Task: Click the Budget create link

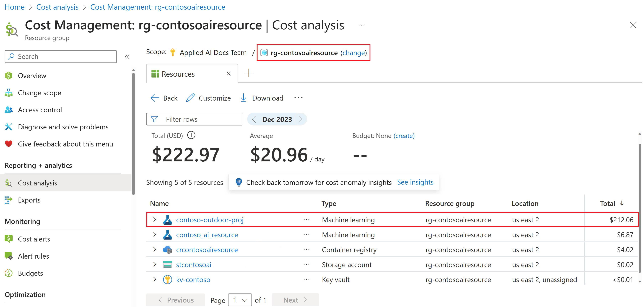Action: pyautogui.click(x=404, y=136)
